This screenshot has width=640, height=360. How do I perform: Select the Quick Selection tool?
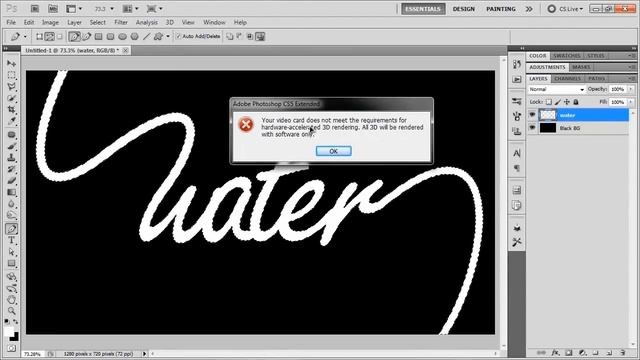(x=11, y=98)
